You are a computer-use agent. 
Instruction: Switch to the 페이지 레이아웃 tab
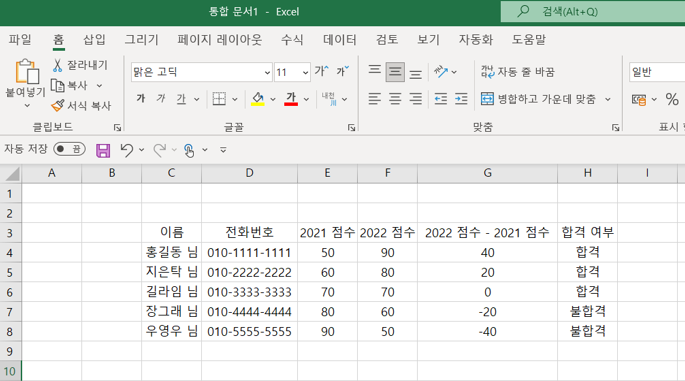coord(220,40)
